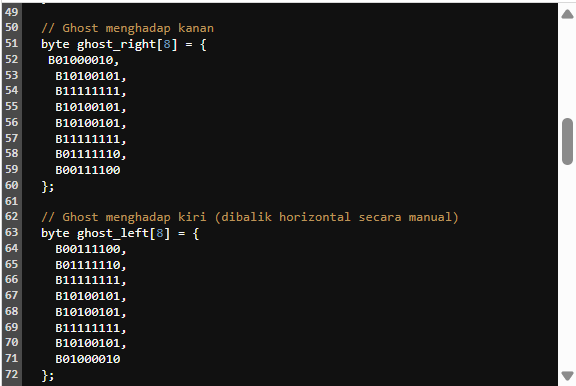The image size is (576, 386).
Task: Click empty line 61 in editor
Action: click(x=289, y=201)
